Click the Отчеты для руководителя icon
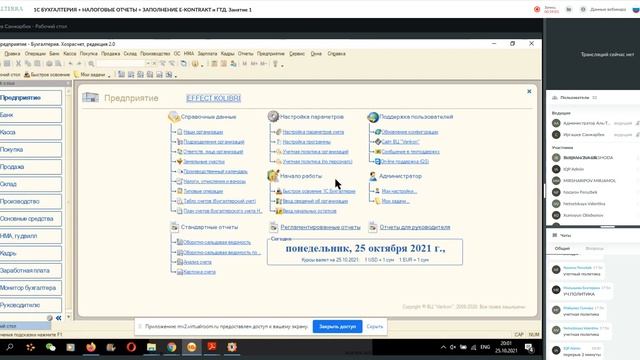The width and height of the screenshot is (640, 360). tap(373, 227)
